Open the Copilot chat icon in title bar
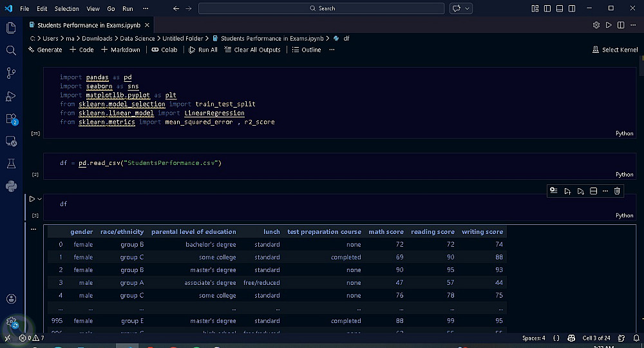 coord(457,8)
